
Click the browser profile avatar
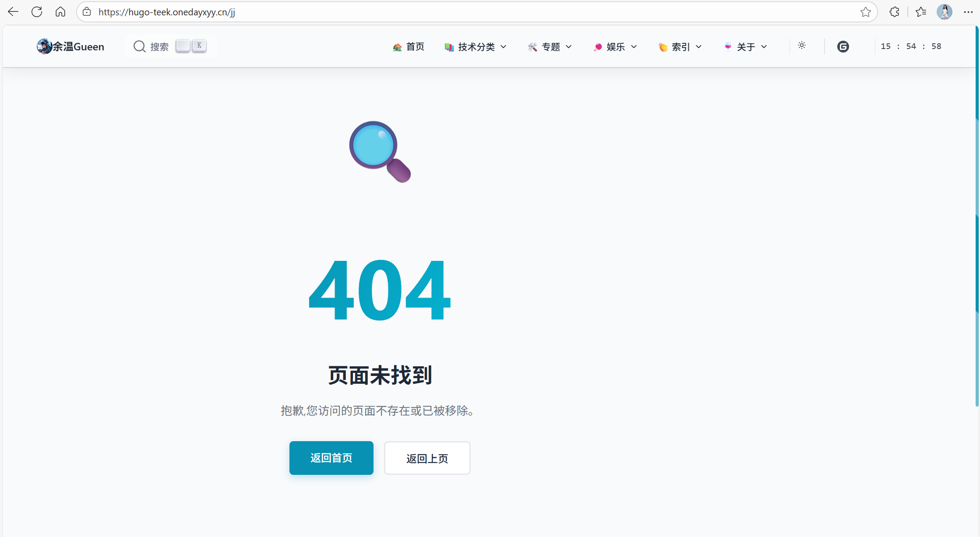click(945, 12)
